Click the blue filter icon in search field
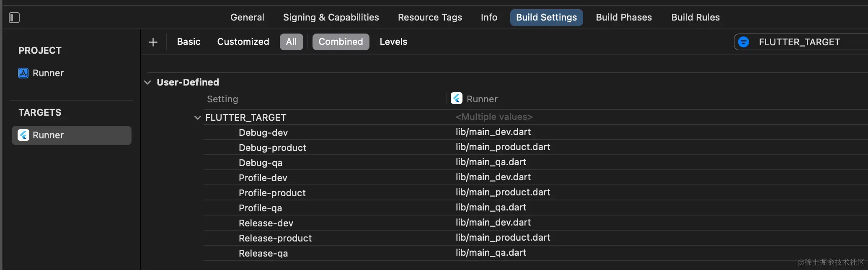The height and width of the screenshot is (270, 868). coord(744,42)
